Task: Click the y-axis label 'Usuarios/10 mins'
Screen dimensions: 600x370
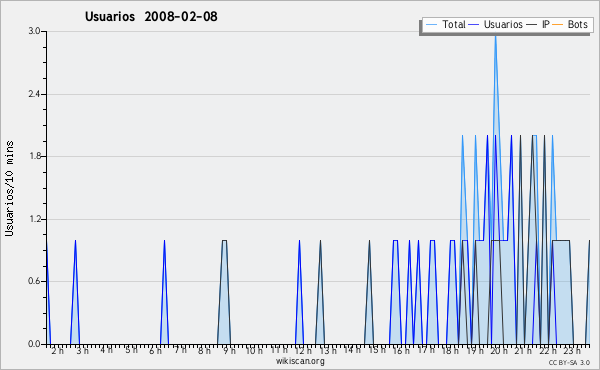Action: point(9,188)
